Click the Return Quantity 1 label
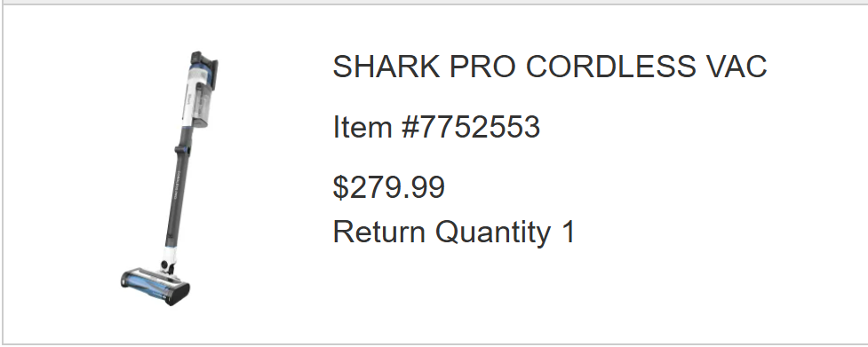868x347 pixels. 455,232
